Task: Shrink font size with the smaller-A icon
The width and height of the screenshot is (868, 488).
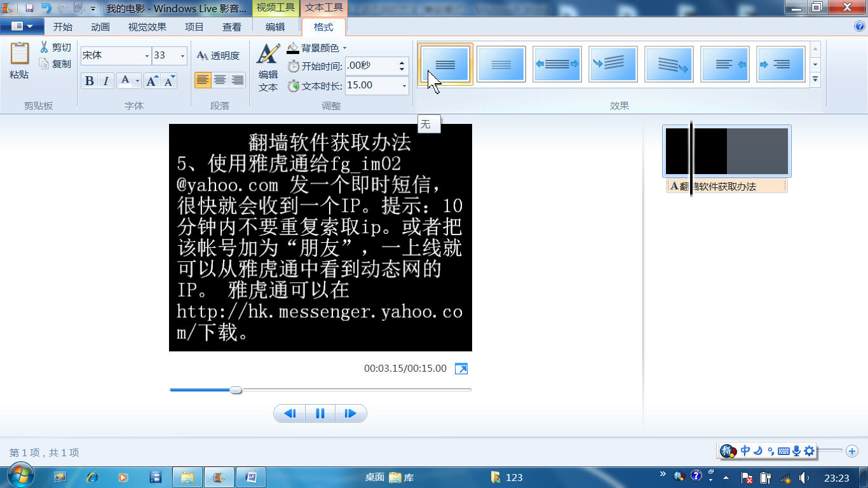Action: pyautogui.click(x=169, y=81)
